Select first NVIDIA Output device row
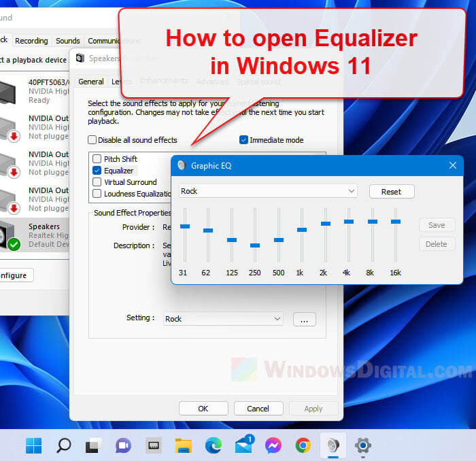The image size is (476, 461). (35, 127)
